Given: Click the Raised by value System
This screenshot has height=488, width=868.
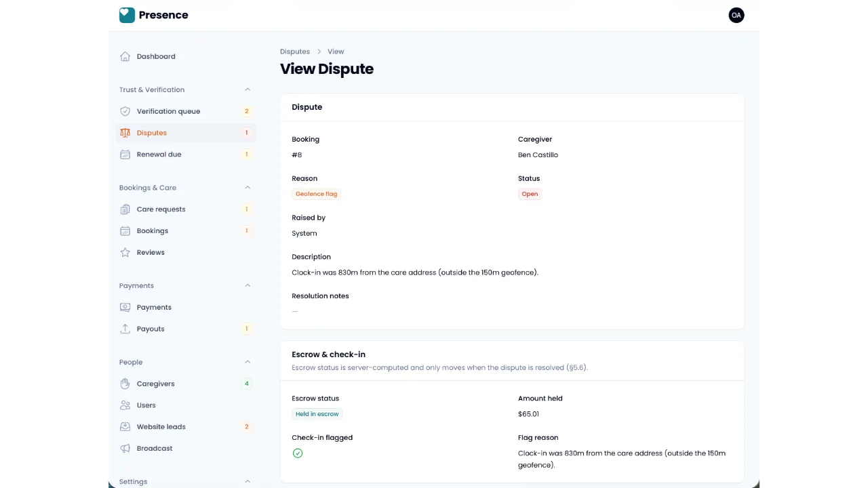Looking at the screenshot, I should (304, 233).
